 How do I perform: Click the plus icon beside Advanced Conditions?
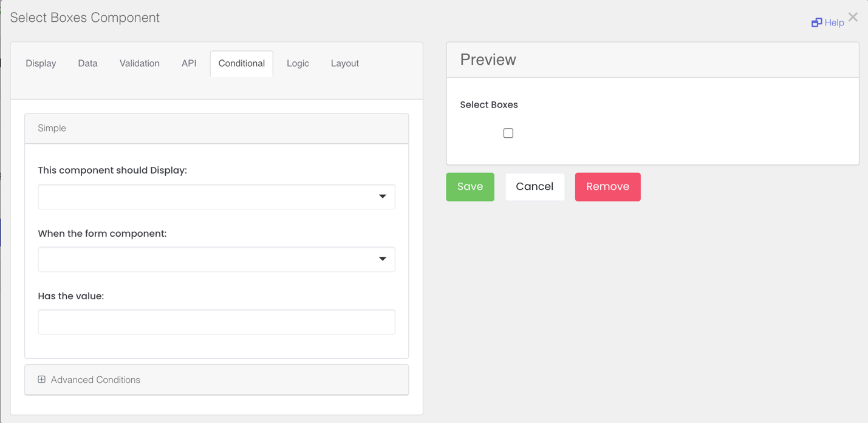(x=42, y=379)
